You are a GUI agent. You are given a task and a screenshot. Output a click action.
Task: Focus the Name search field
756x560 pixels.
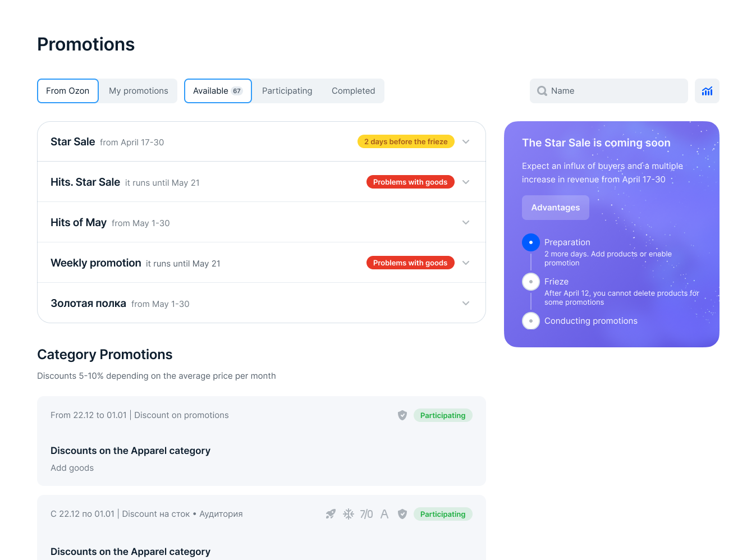coord(609,91)
